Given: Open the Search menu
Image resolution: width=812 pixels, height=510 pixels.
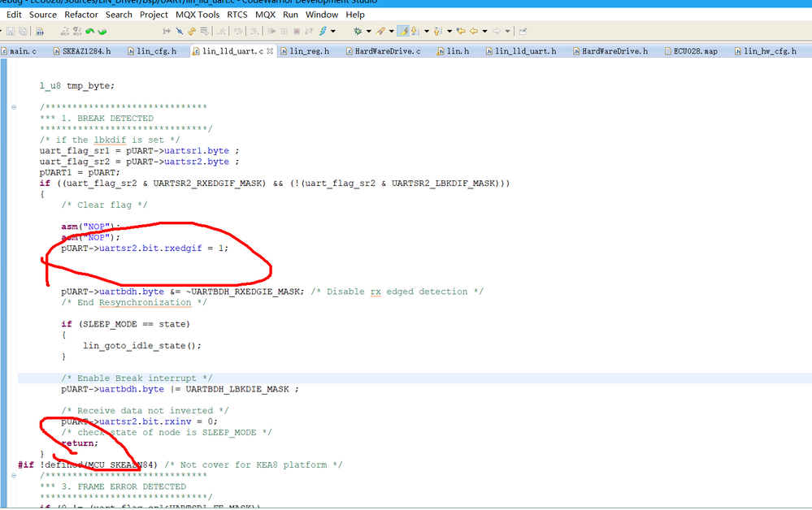Looking at the screenshot, I should pyautogui.click(x=119, y=15).
